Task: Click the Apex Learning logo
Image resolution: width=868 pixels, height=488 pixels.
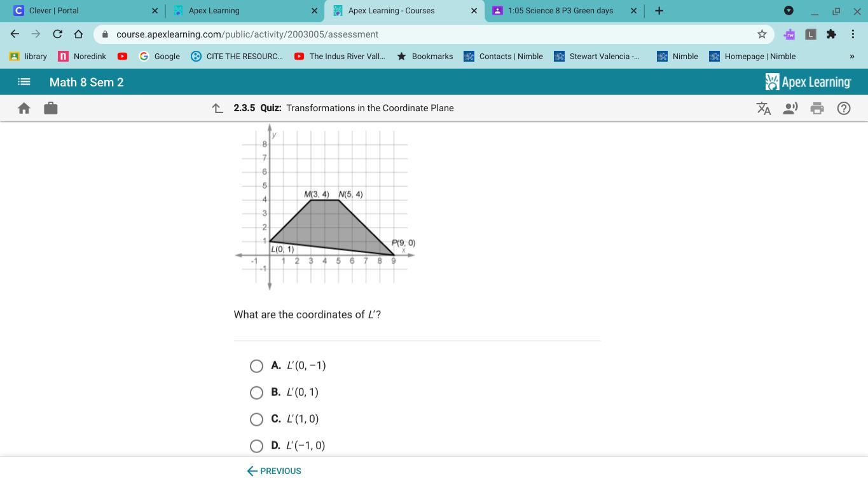Action: coord(808,82)
